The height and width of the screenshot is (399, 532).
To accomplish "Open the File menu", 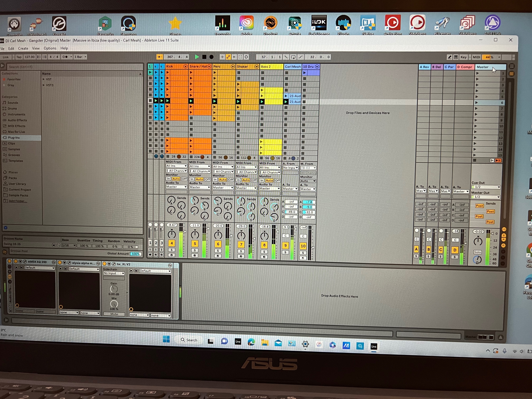I will point(2,49).
